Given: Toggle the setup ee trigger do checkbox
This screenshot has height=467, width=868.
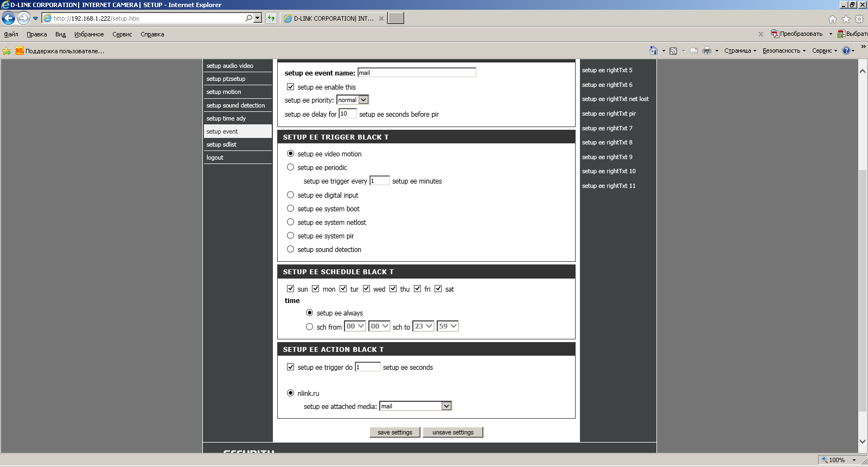Looking at the screenshot, I should tap(291, 367).
